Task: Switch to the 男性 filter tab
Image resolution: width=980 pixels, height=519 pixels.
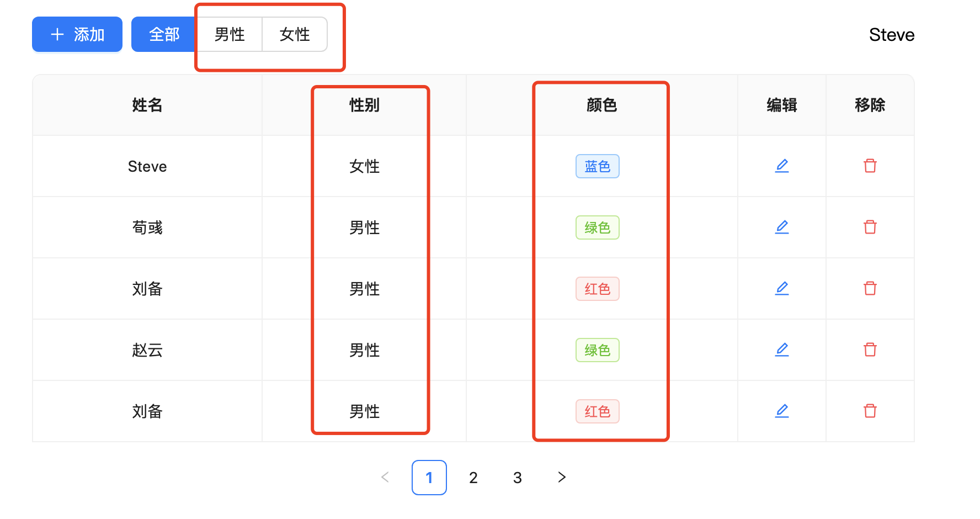Action: (x=230, y=34)
